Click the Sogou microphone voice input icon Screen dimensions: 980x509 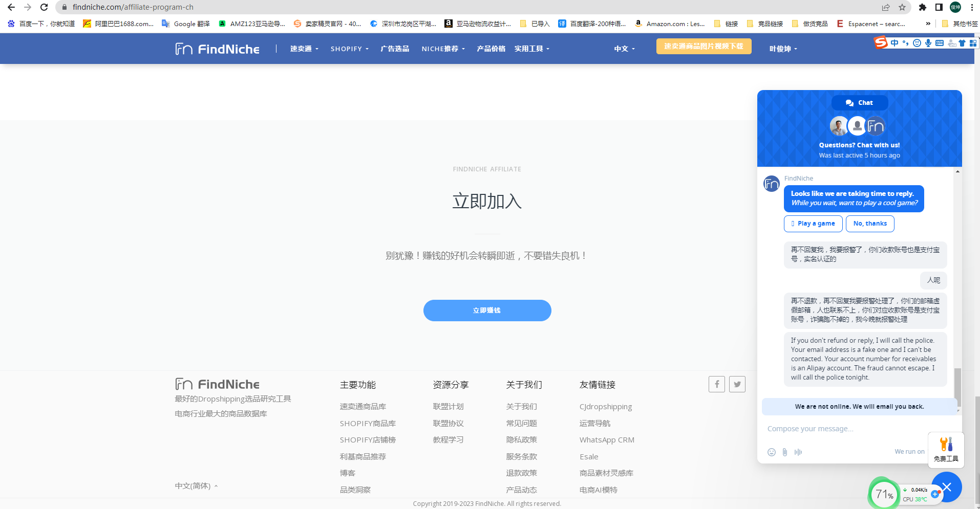pos(928,43)
